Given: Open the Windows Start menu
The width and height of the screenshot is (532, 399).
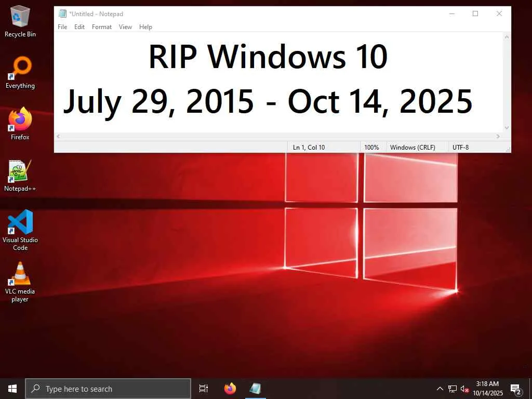Looking at the screenshot, I should click(12, 389).
